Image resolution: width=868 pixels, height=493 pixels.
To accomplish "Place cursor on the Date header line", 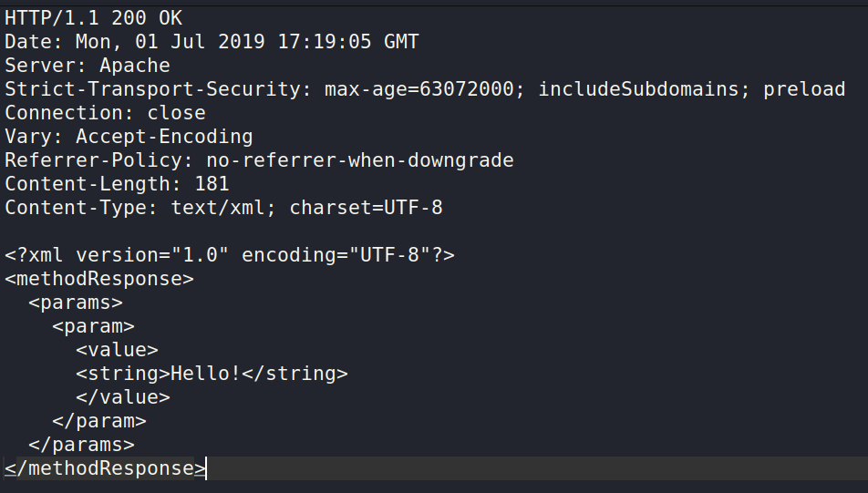I will coord(212,42).
